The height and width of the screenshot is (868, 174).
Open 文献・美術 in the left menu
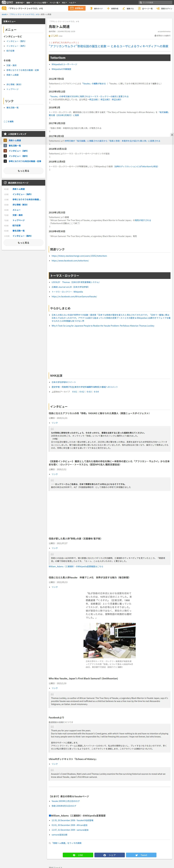tap(11, 65)
